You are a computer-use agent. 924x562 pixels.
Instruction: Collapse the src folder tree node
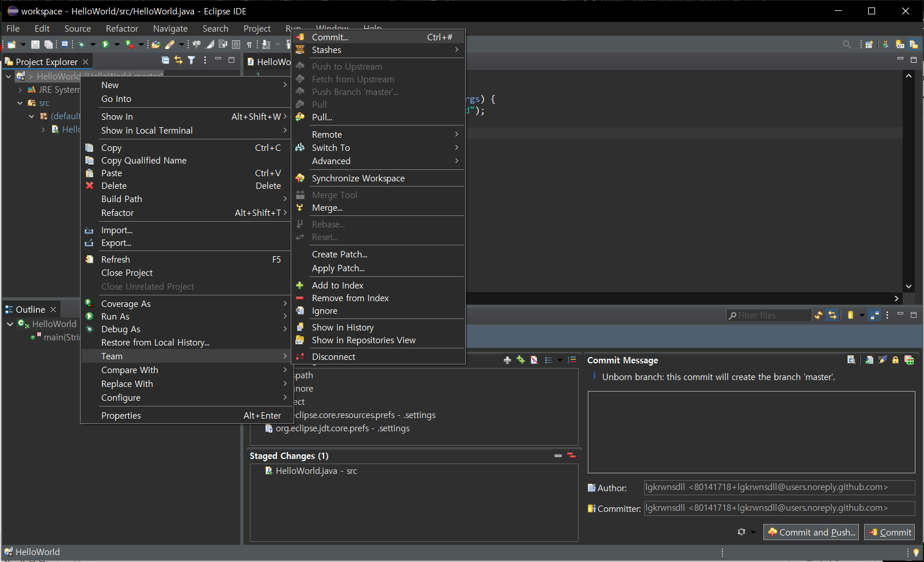[20, 103]
